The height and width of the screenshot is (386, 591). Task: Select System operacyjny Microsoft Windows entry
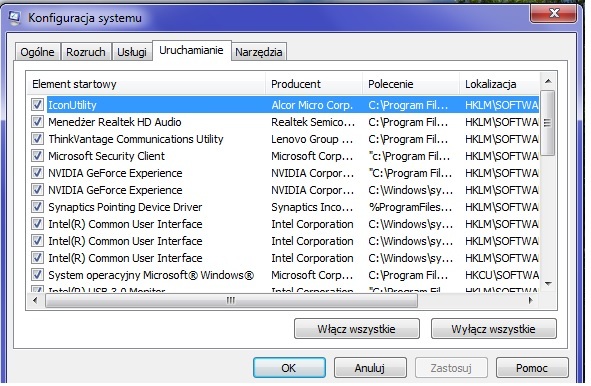coord(151,275)
